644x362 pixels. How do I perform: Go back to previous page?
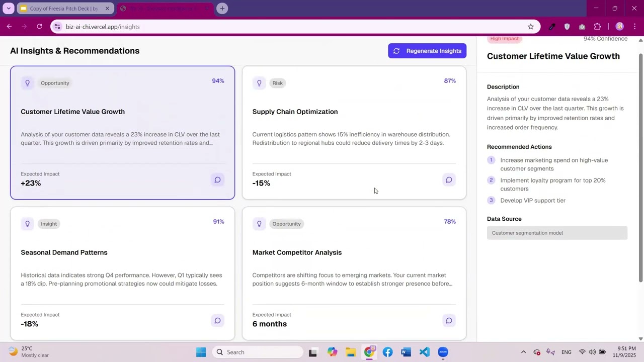point(9,27)
